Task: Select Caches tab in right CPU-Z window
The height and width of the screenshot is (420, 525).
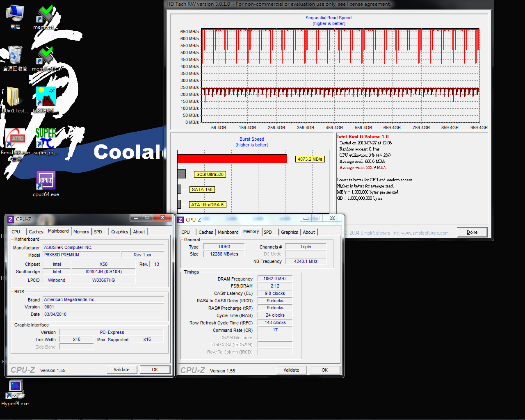Action: [x=206, y=232]
